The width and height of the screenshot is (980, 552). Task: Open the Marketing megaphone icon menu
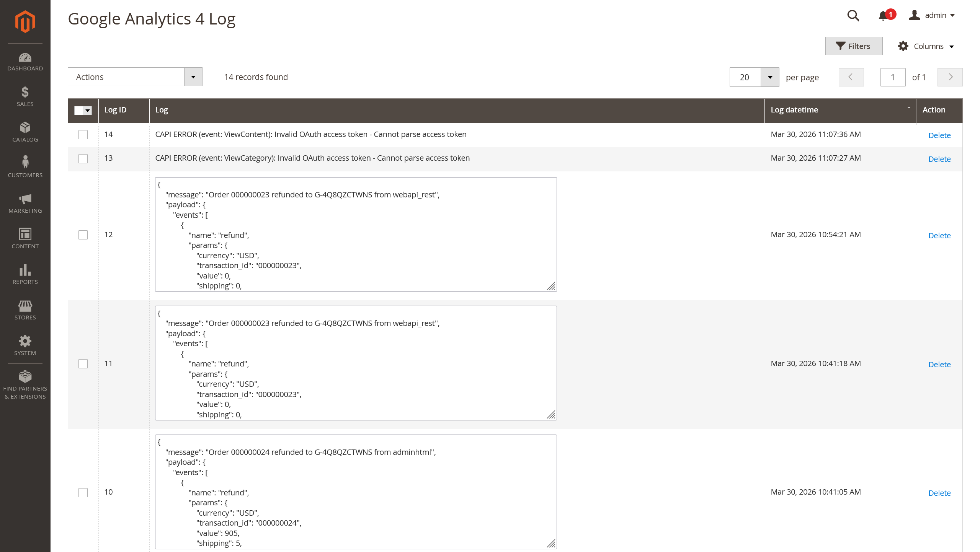click(x=25, y=199)
